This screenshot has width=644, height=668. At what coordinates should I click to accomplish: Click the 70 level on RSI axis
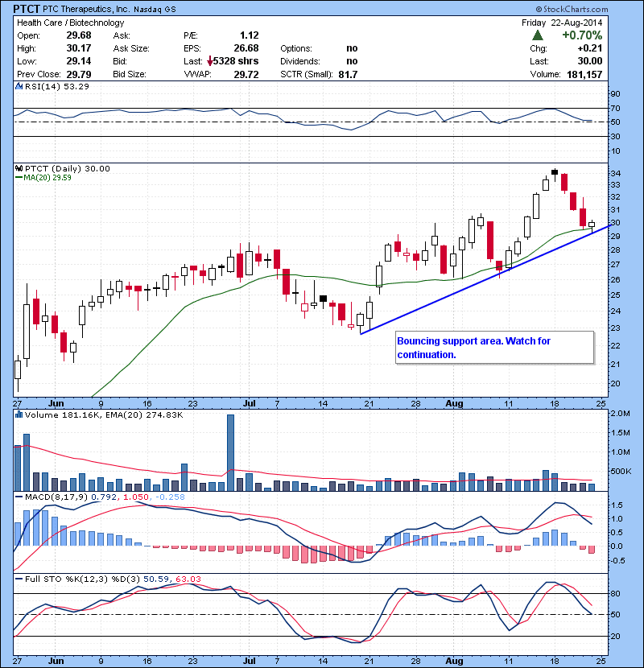[615, 108]
